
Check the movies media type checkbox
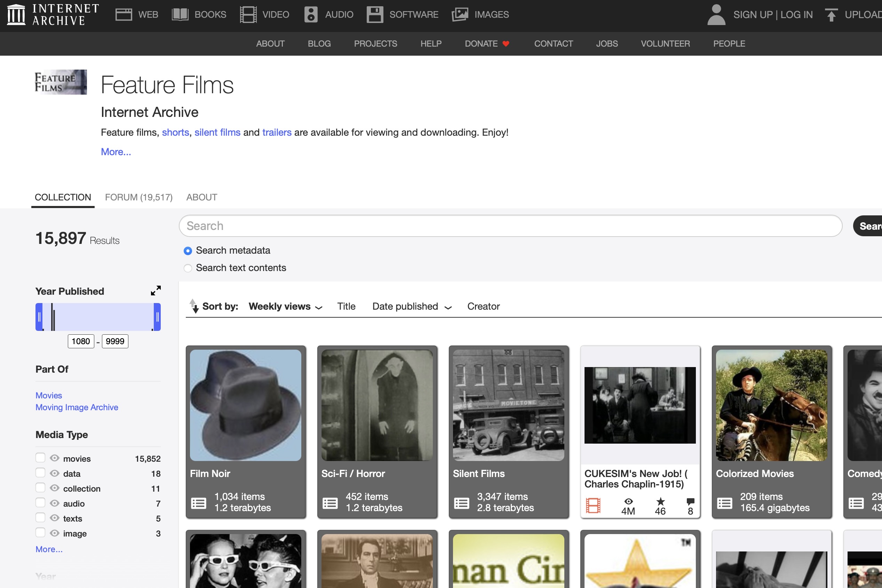[x=40, y=458]
